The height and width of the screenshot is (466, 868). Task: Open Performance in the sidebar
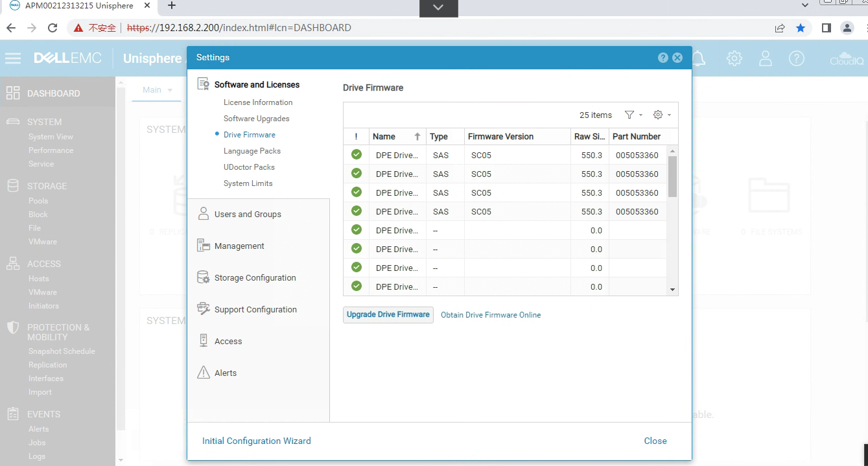(51, 150)
